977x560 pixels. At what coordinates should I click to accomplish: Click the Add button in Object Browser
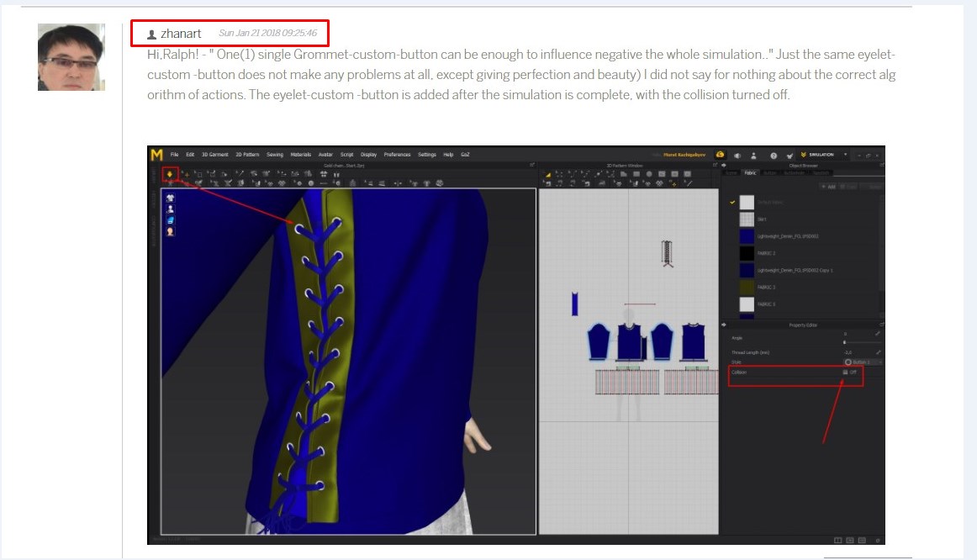(x=828, y=187)
